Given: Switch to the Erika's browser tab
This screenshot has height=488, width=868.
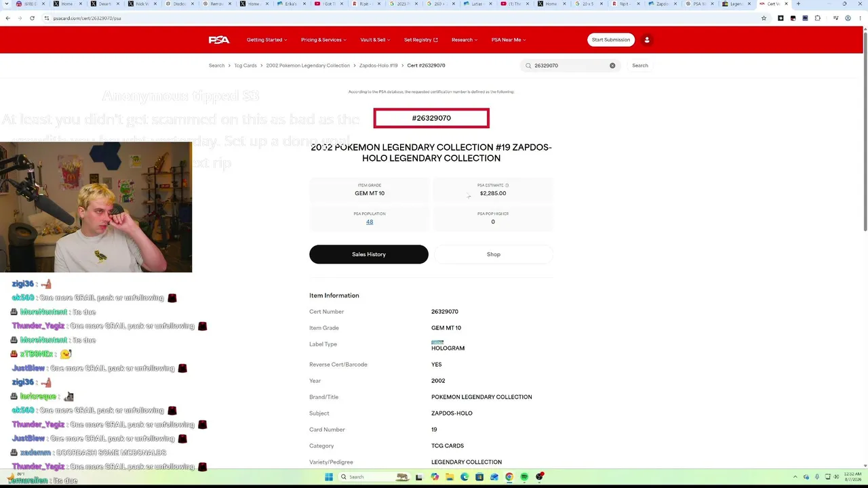Looking at the screenshot, I should [x=293, y=4].
